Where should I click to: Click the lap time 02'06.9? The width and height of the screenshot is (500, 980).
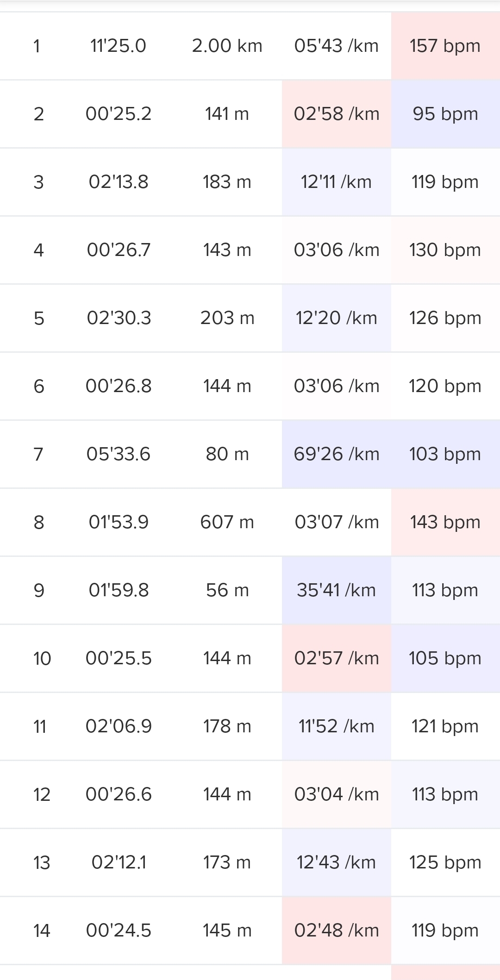(119, 726)
